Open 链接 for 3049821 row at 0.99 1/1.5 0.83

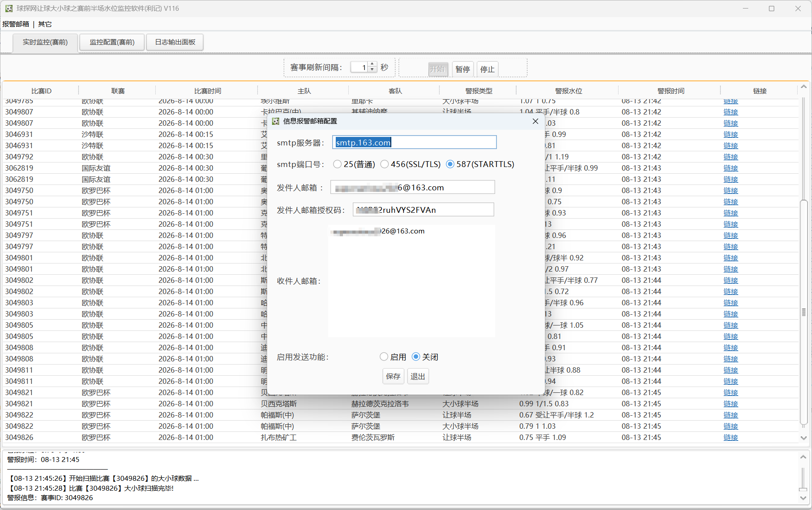731,404
